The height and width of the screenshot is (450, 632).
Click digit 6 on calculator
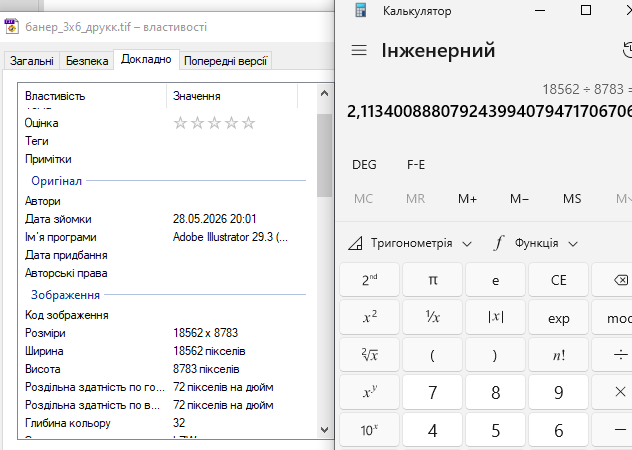coord(558,430)
